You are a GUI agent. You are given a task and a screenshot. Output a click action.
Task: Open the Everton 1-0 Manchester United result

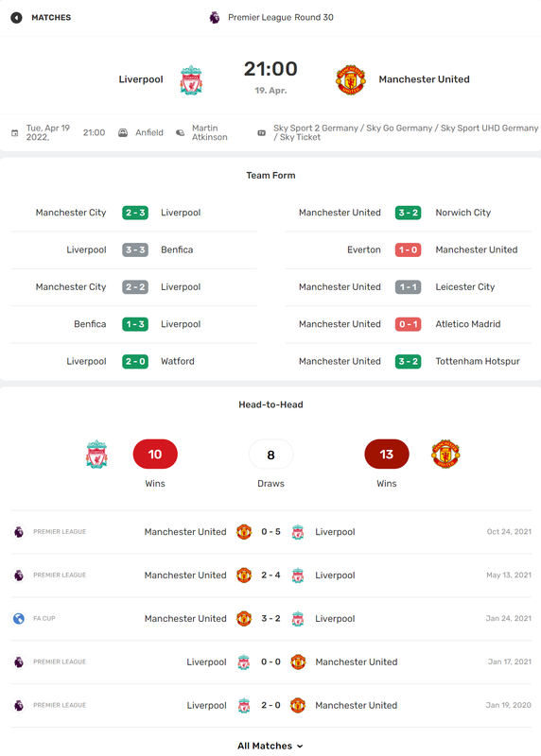(x=409, y=249)
